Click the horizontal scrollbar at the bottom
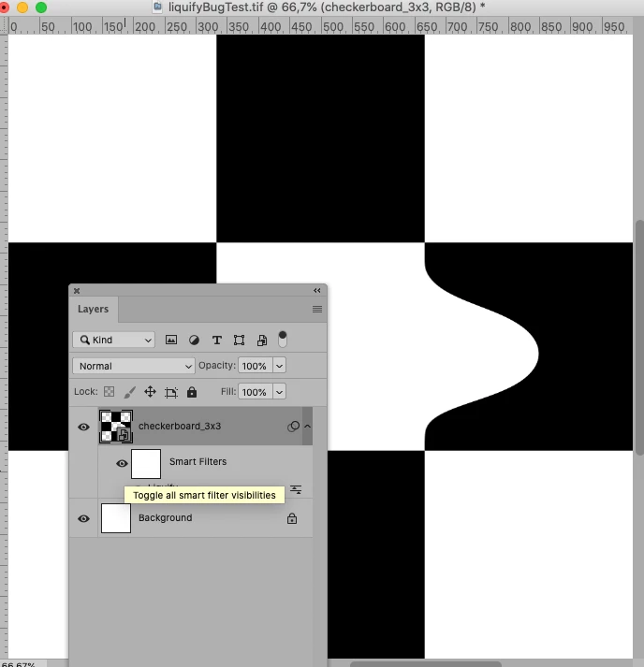This screenshot has height=667, width=644. tap(426, 664)
